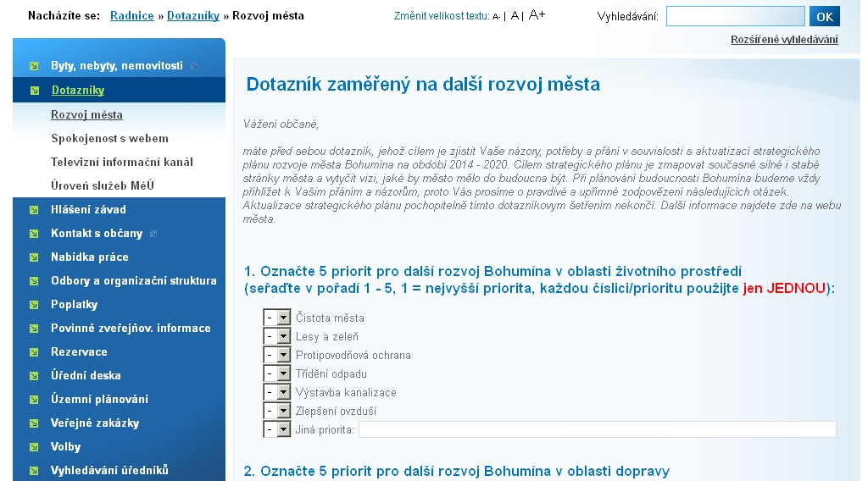Click the green arrow icon beside Vyhledávání úředníků
The width and height of the screenshot is (868, 481).
34,471
